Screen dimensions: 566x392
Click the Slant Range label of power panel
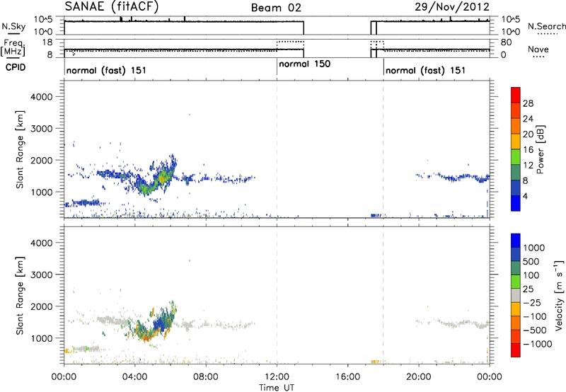[x=20, y=149]
